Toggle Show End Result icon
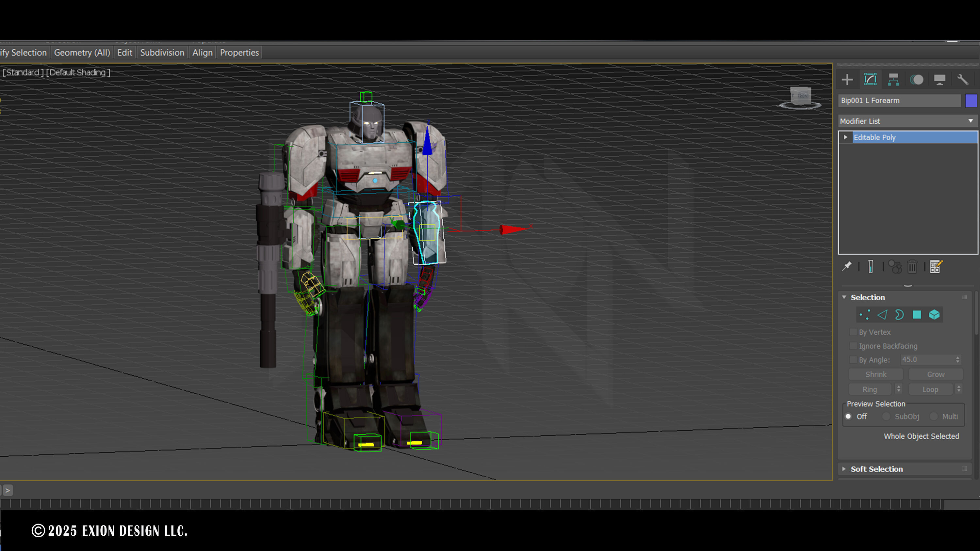The width and height of the screenshot is (980, 551). (871, 267)
